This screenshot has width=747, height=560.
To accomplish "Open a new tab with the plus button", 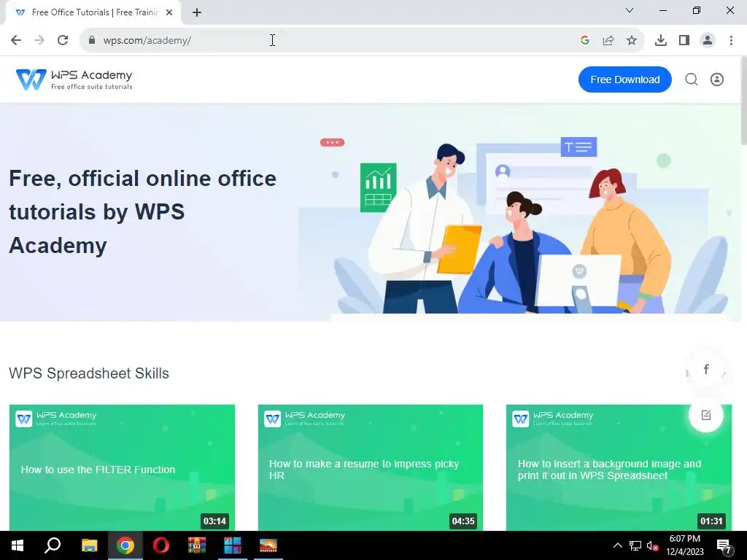I will [x=197, y=12].
